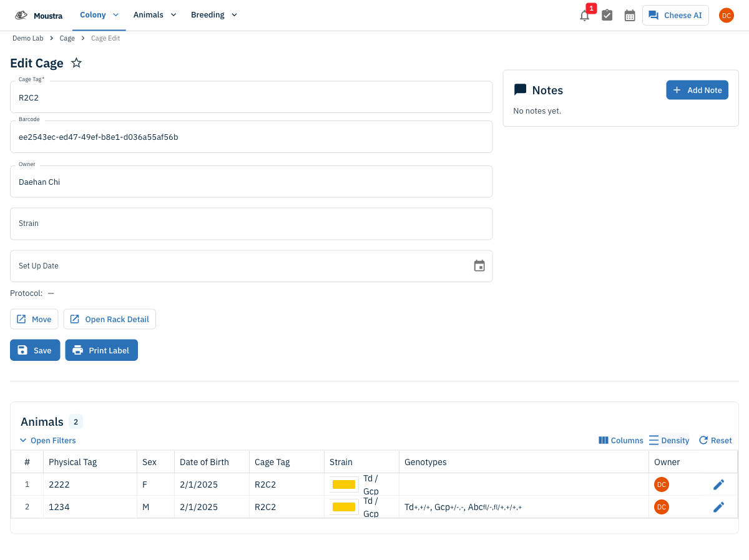The image size is (749, 560).
Task: Click owner avatar in row 2222
Action: point(662,484)
